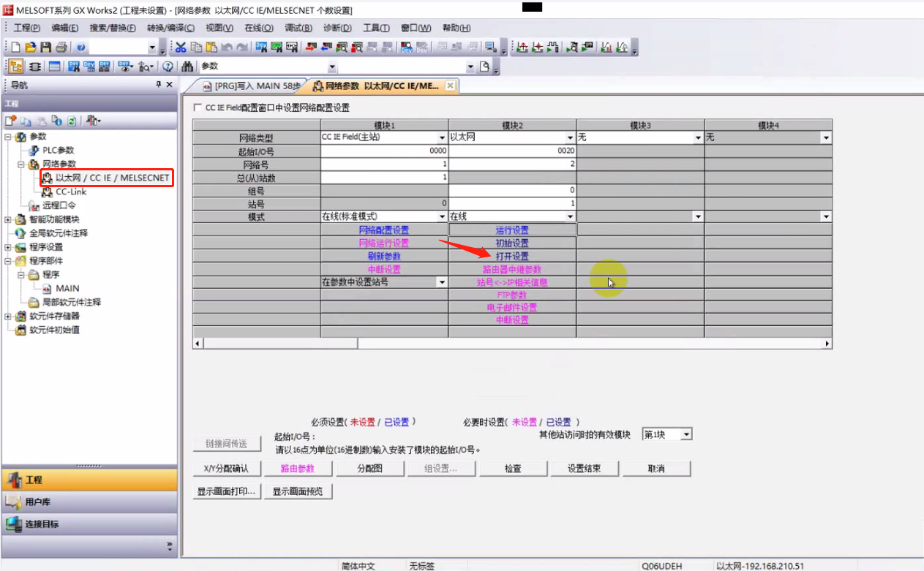Open the 第1块 valid module dropdown
924x571 pixels.
pyautogui.click(x=686, y=434)
